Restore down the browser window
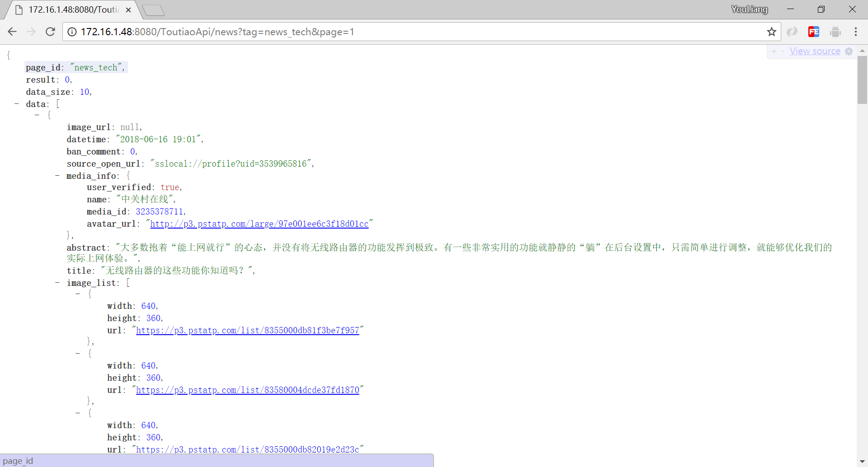Screen dimensions: 868x467 [821, 9]
